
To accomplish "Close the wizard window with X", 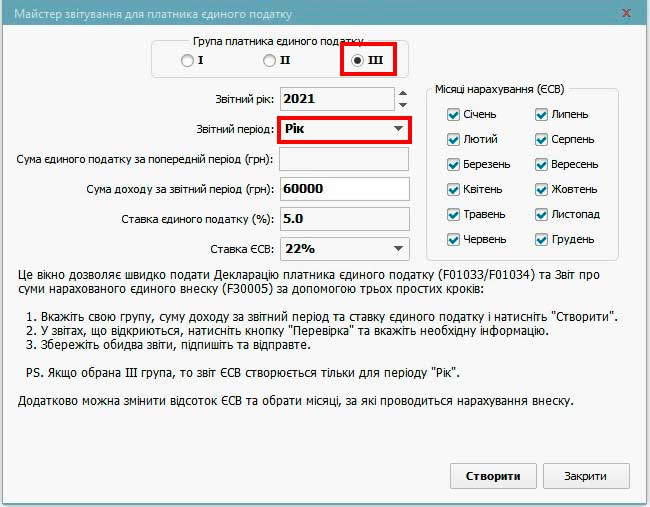I will [626, 12].
